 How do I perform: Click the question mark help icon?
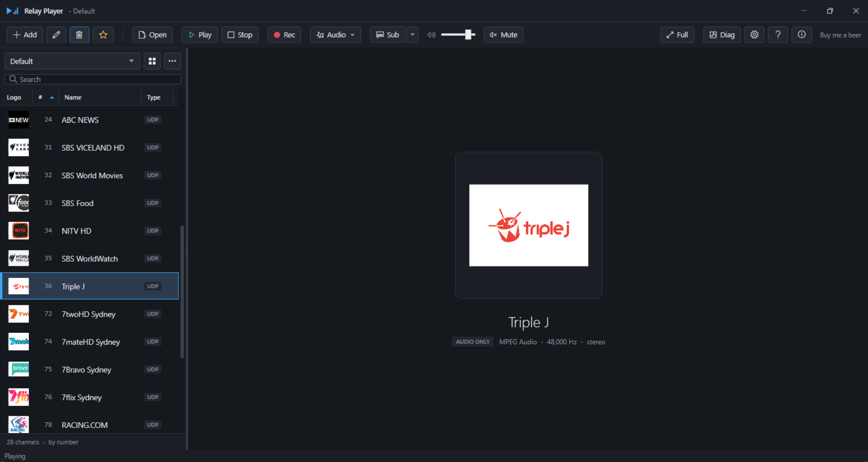(778, 35)
